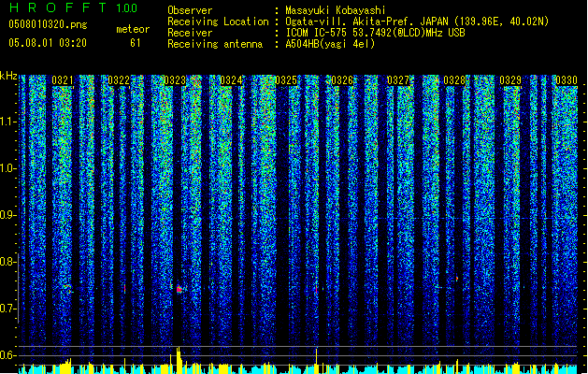Click the 0328 time marker

[454, 80]
